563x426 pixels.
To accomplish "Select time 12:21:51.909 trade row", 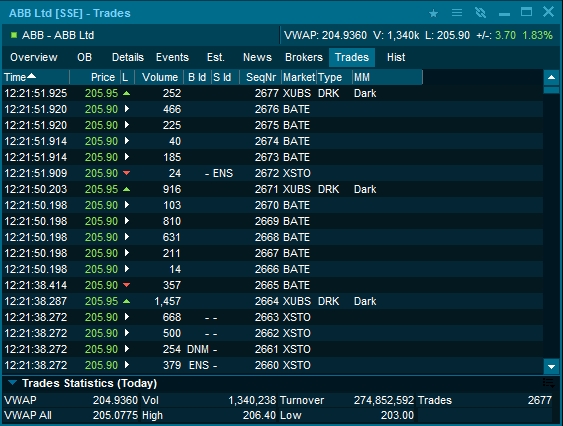I will 273,173.
